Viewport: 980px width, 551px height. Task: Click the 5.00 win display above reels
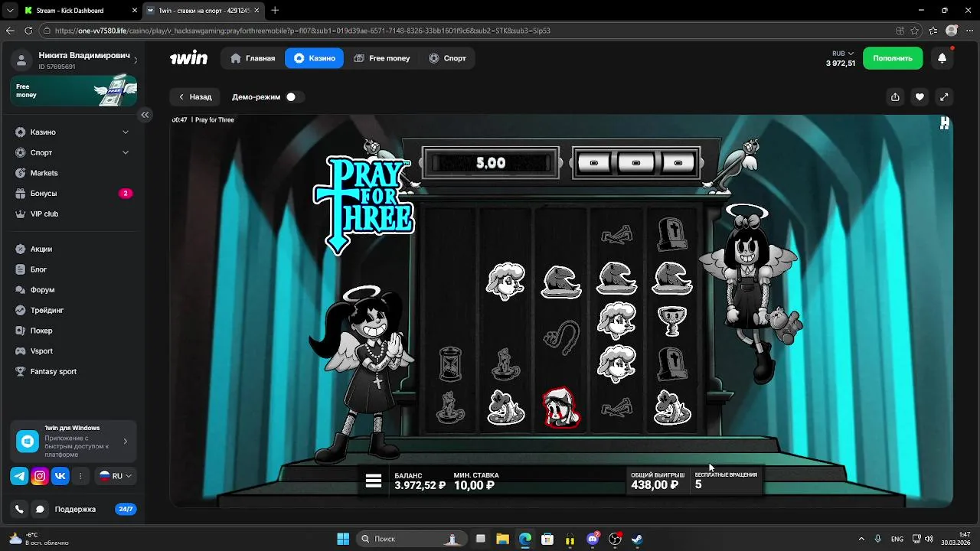click(490, 163)
